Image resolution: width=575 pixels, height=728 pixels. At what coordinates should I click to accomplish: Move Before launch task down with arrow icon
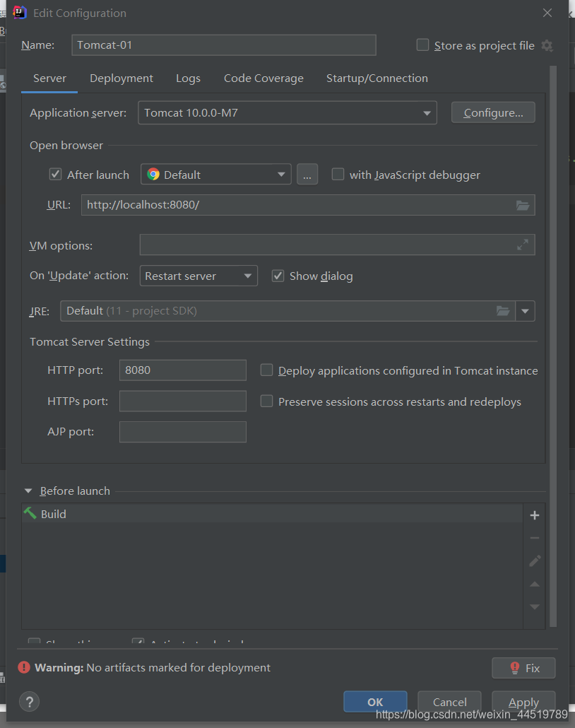click(x=535, y=607)
